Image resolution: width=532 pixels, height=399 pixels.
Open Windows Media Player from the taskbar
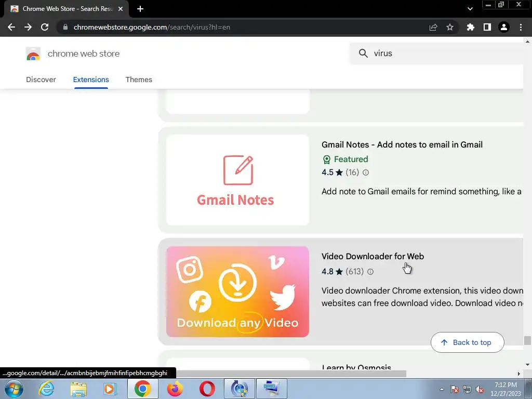[110, 389]
